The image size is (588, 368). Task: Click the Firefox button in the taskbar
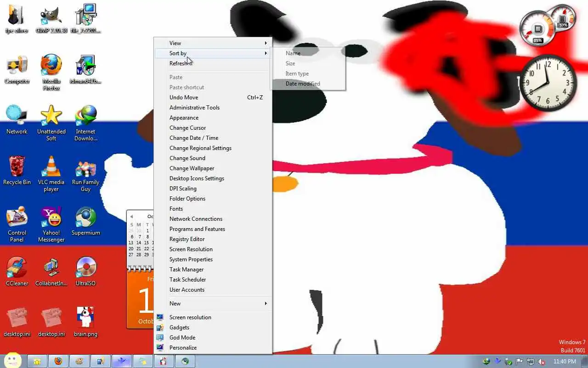pos(58,362)
